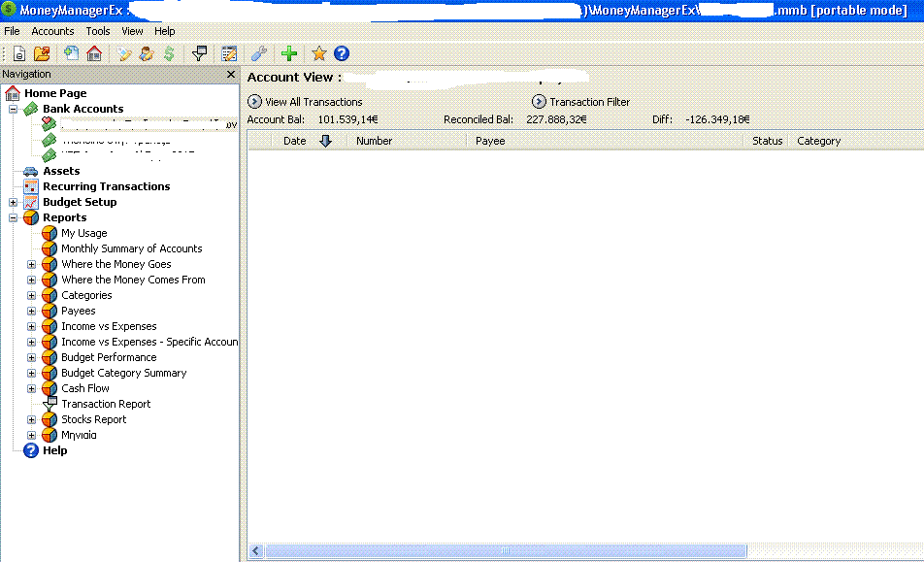Click the Budget Setup chart icon
Viewport: 924px width, 562px height.
31,202
